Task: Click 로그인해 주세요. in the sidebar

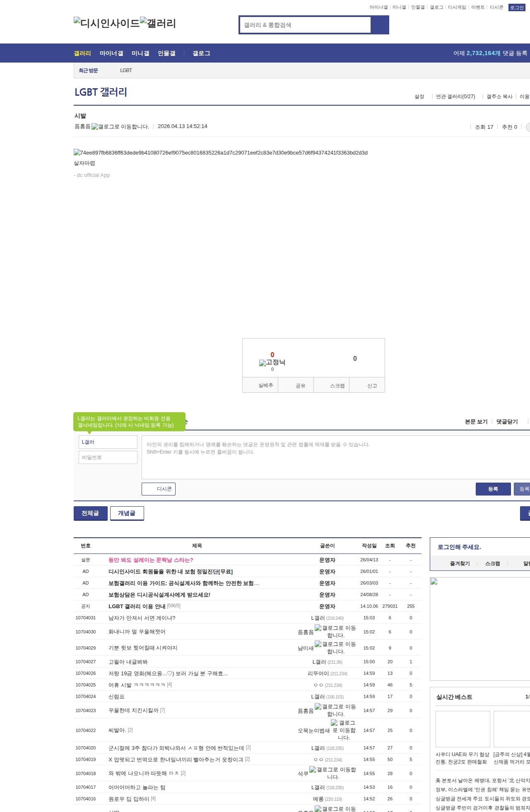Action: pyautogui.click(x=459, y=547)
